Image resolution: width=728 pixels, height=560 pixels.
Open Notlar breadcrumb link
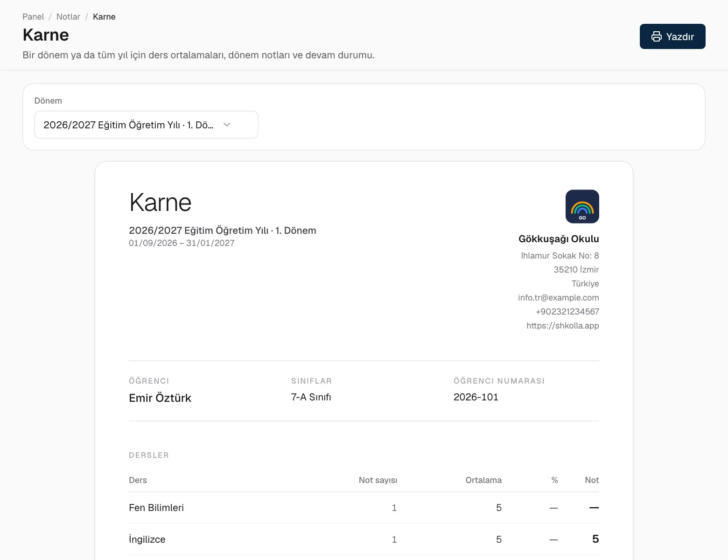[68, 17]
